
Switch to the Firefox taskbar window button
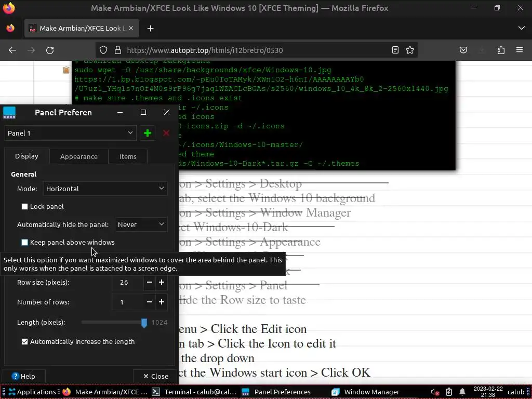[105, 392]
